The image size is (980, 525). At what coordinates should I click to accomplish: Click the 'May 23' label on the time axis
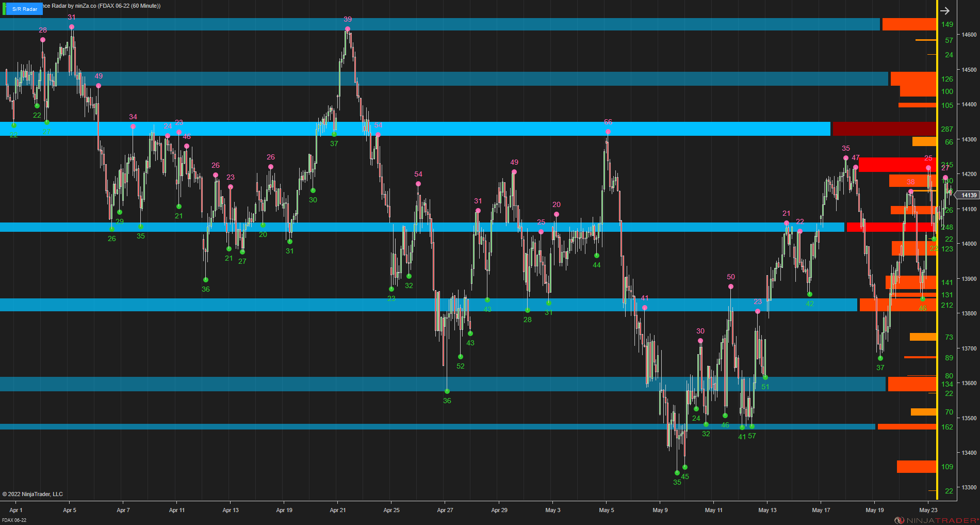tap(928, 510)
